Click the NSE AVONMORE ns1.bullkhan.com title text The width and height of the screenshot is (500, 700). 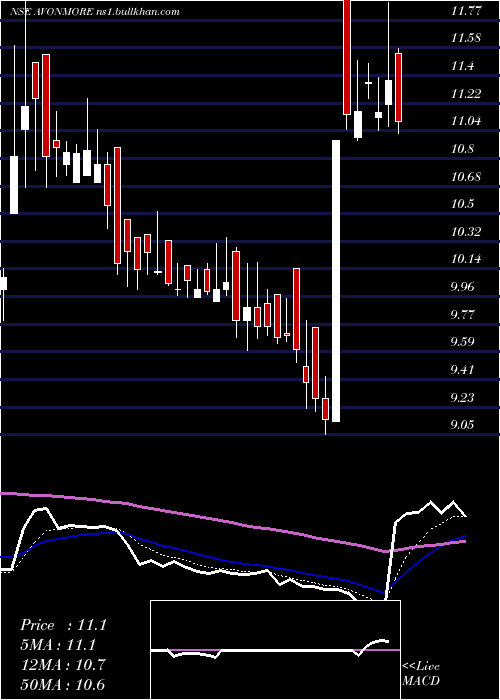coord(95,12)
